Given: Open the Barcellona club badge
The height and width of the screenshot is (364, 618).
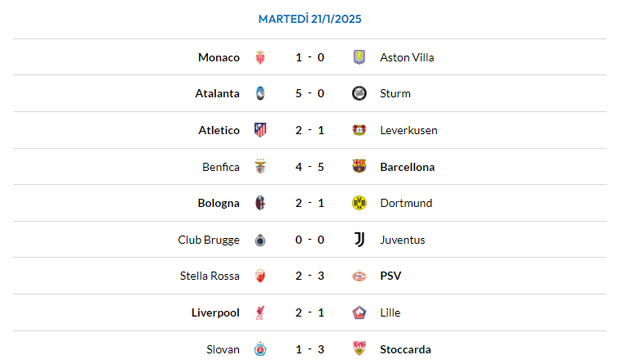Looking at the screenshot, I should tap(359, 166).
